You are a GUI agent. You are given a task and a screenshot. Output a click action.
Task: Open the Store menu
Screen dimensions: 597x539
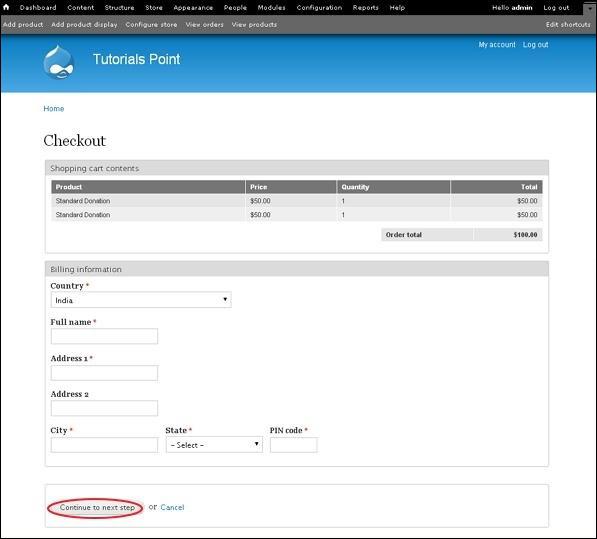click(153, 8)
